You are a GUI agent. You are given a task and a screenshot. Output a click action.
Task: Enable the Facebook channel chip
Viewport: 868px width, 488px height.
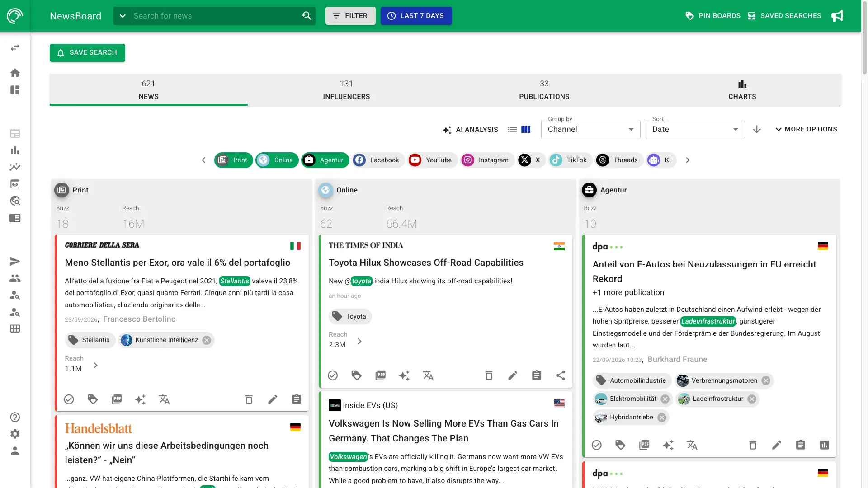click(378, 160)
